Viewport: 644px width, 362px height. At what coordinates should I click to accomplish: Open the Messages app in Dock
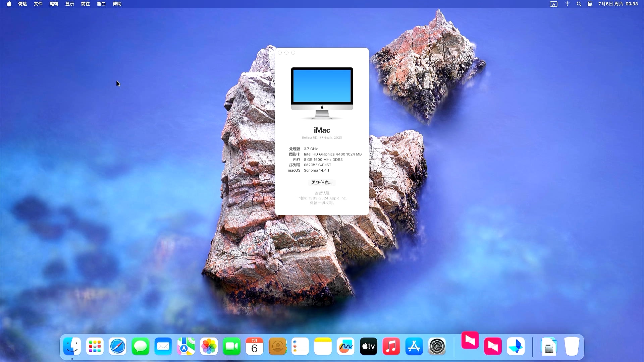click(x=141, y=347)
